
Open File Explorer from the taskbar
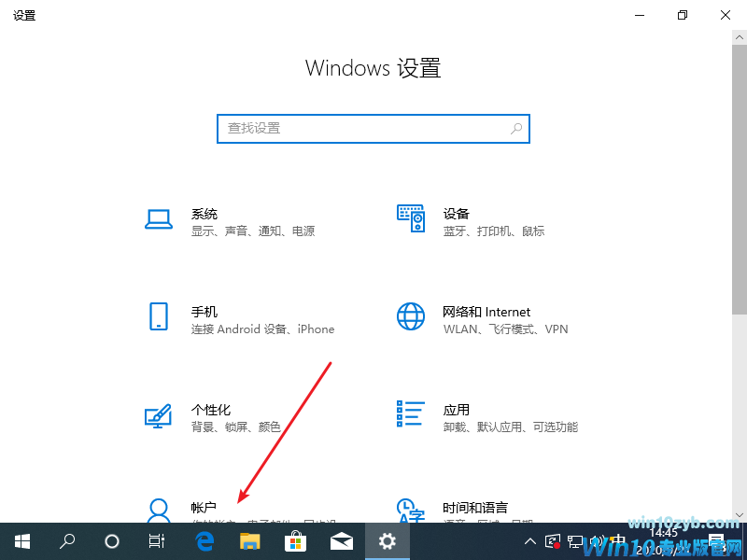249,541
